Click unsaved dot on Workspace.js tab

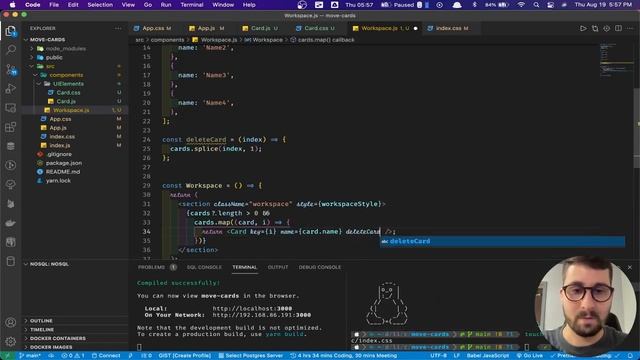[x=416, y=28]
